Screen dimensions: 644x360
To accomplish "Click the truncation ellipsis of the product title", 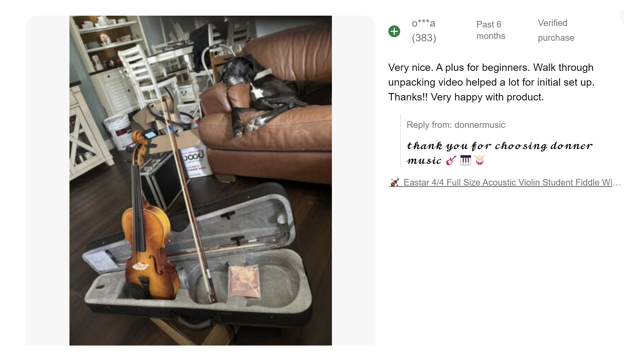I will [x=617, y=183].
